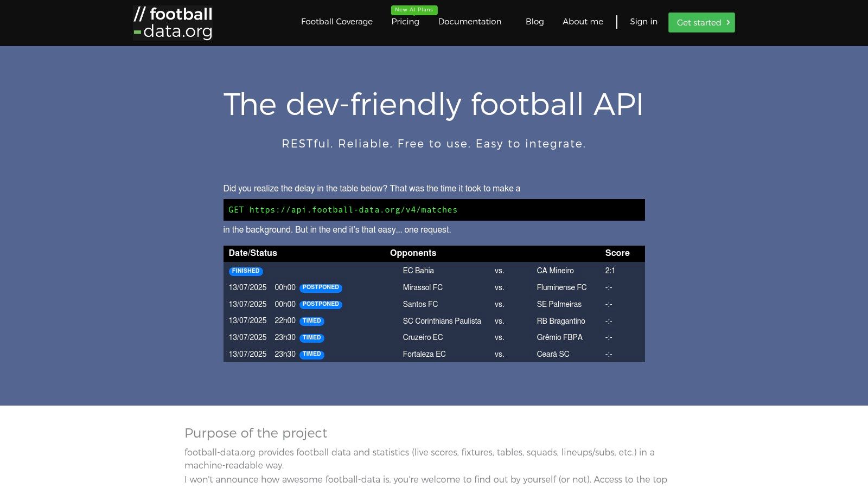Select CA Mineiro in the matches table
868x488 pixels.
[x=555, y=271]
